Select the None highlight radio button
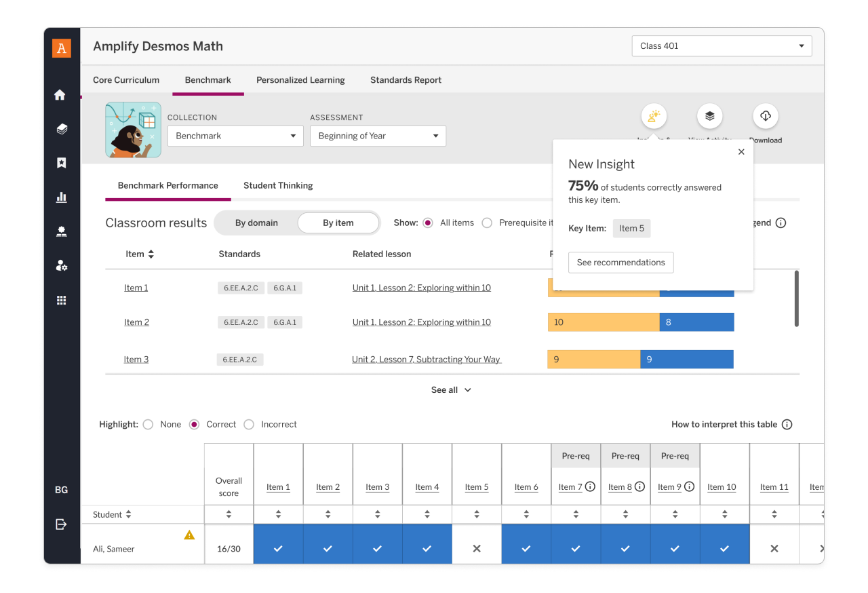868x593 pixels. tap(149, 425)
